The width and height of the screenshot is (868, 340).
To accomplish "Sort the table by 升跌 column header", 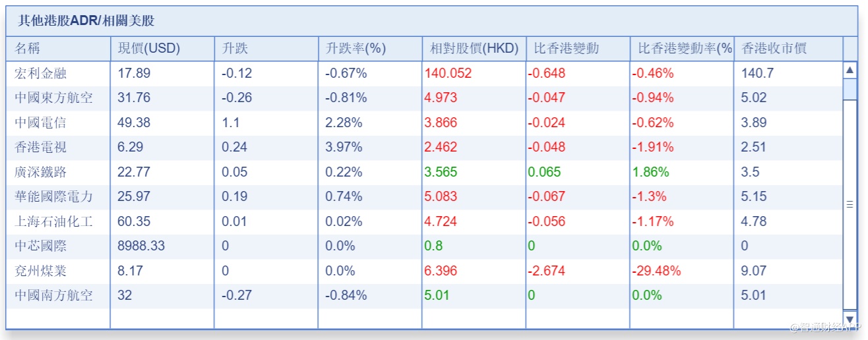I will click(x=235, y=48).
